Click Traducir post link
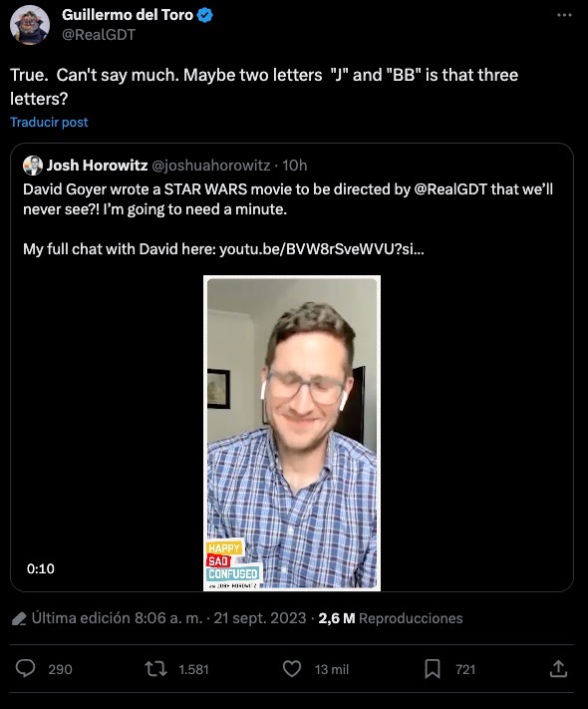The height and width of the screenshot is (709, 588). coord(49,122)
